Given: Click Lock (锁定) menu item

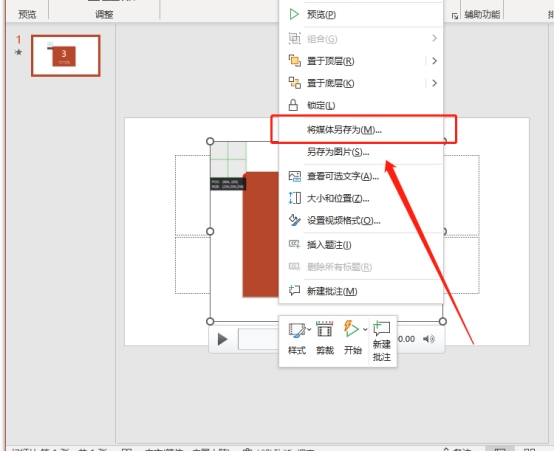Looking at the screenshot, I should click(361, 105).
